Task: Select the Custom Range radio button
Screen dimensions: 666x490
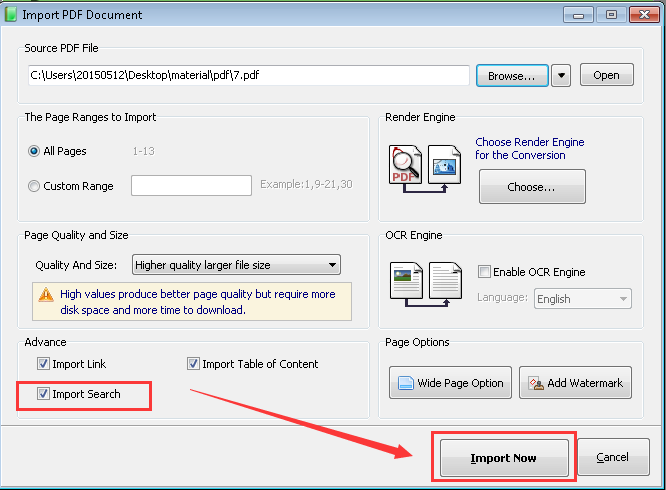Action: [34, 186]
